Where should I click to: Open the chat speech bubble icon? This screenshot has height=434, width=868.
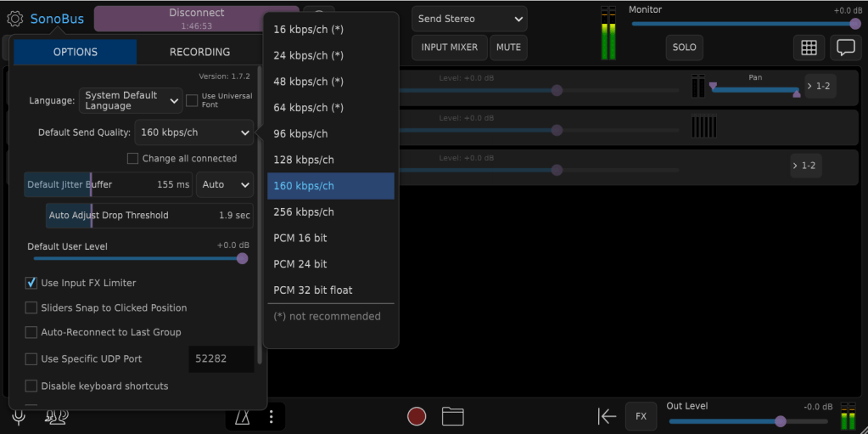click(x=845, y=48)
